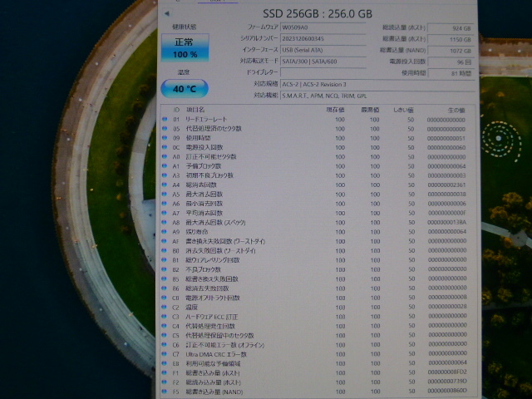
Task: Click the 正常 100 % health status button
Action: pyautogui.click(x=185, y=48)
